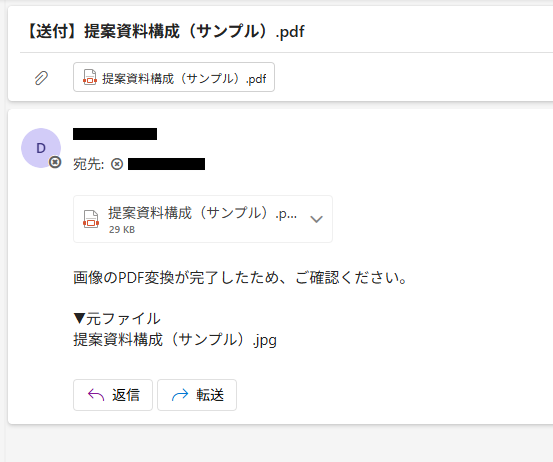Click the recipient status icon next to 宛先
Viewport: 553px width, 462px height.
117,164
